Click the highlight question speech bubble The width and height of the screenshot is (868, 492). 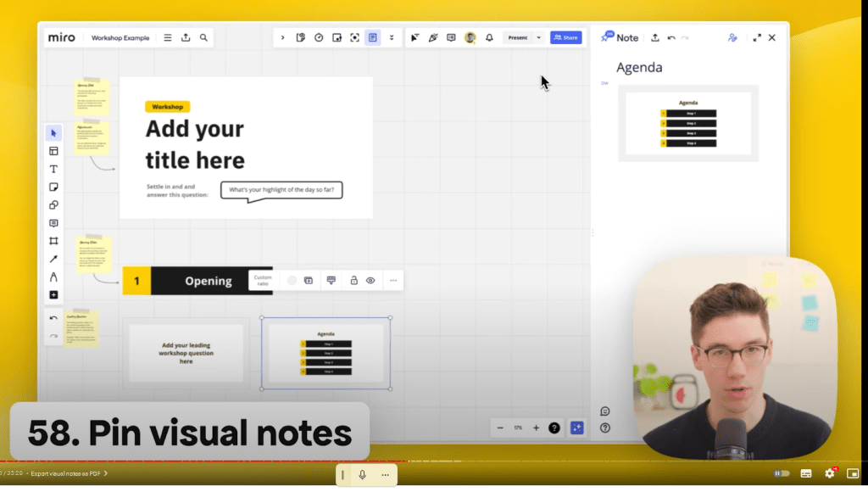point(281,191)
